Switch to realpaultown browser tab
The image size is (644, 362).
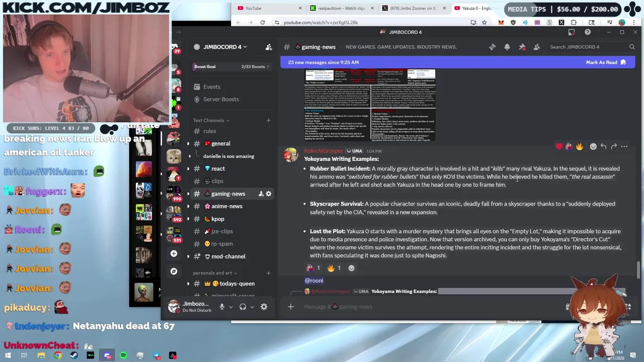click(x=342, y=8)
